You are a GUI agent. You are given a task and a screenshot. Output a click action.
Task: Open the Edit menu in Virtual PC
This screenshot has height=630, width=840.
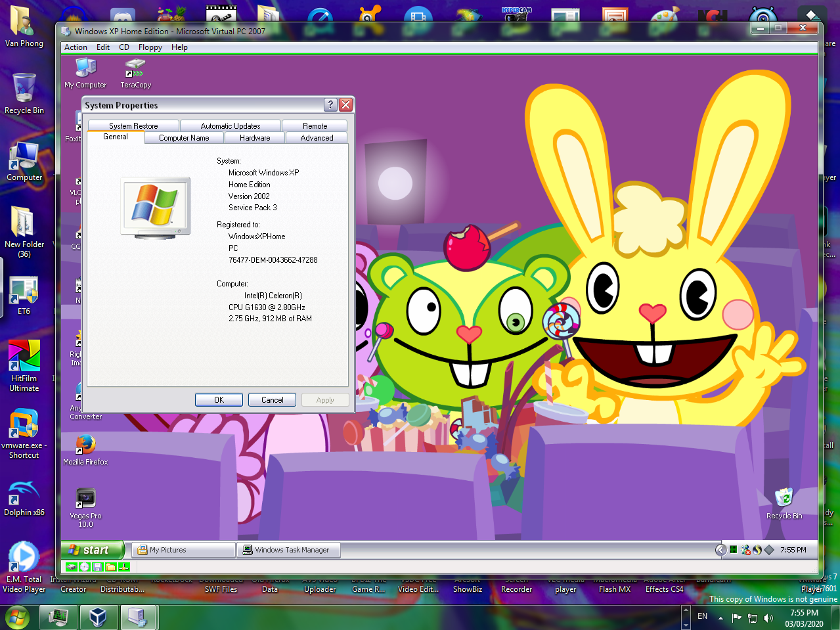tap(103, 47)
